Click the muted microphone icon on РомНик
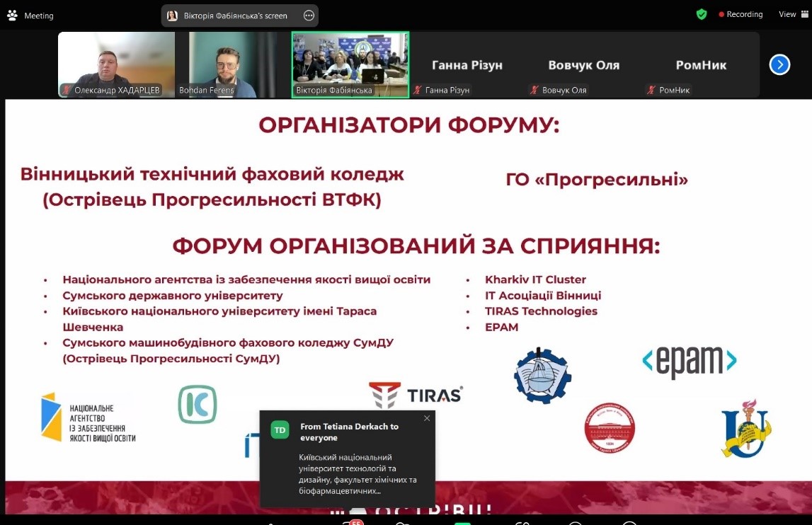 pos(651,90)
